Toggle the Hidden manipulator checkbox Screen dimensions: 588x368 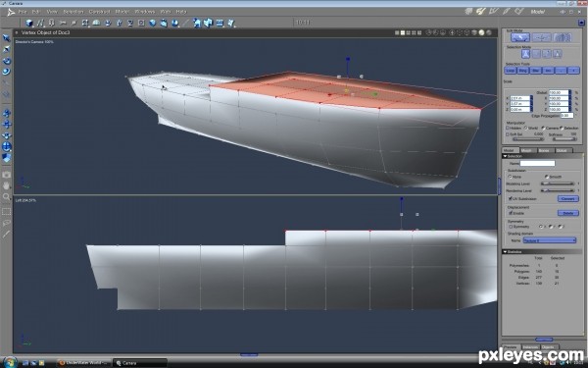(x=508, y=128)
